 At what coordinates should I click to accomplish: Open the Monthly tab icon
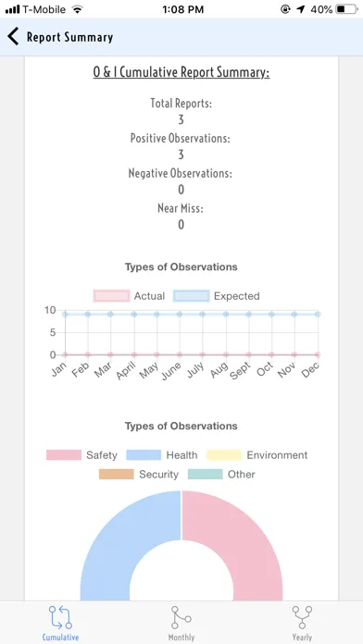coord(181,617)
